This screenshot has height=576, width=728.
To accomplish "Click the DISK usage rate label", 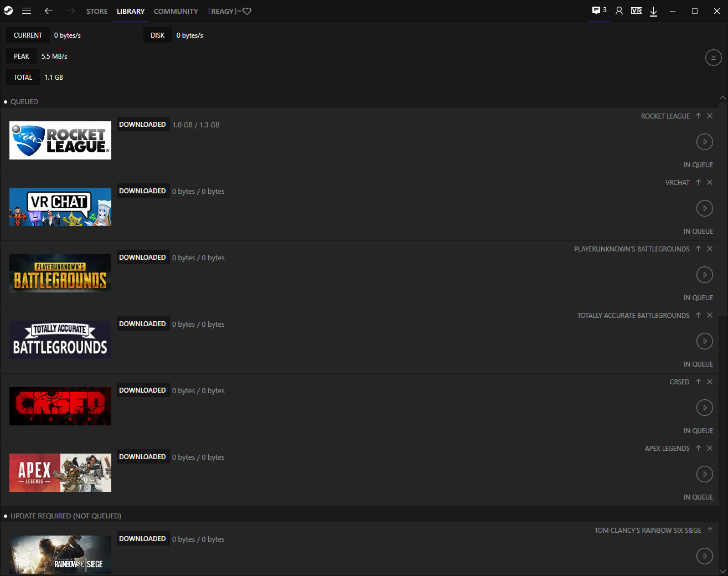I will pyautogui.click(x=157, y=35).
